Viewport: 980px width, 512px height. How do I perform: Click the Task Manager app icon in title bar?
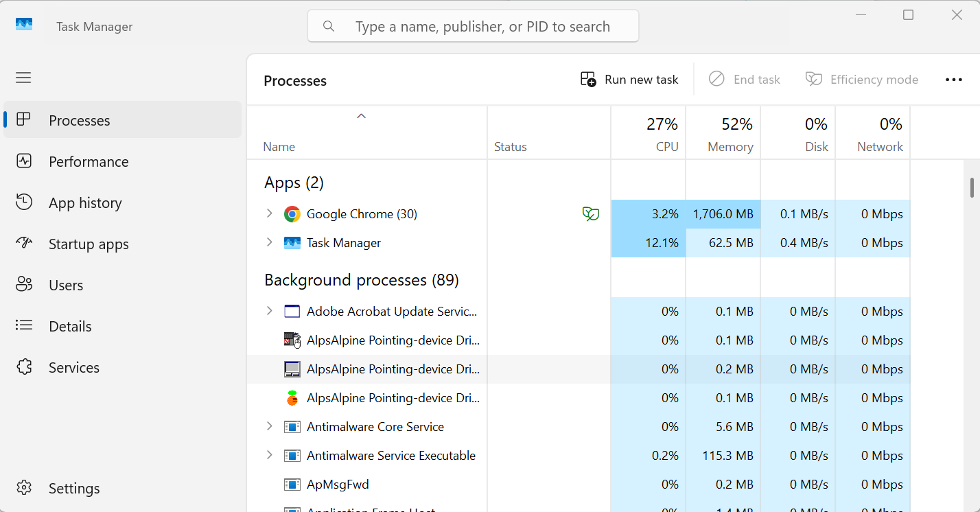(x=24, y=24)
